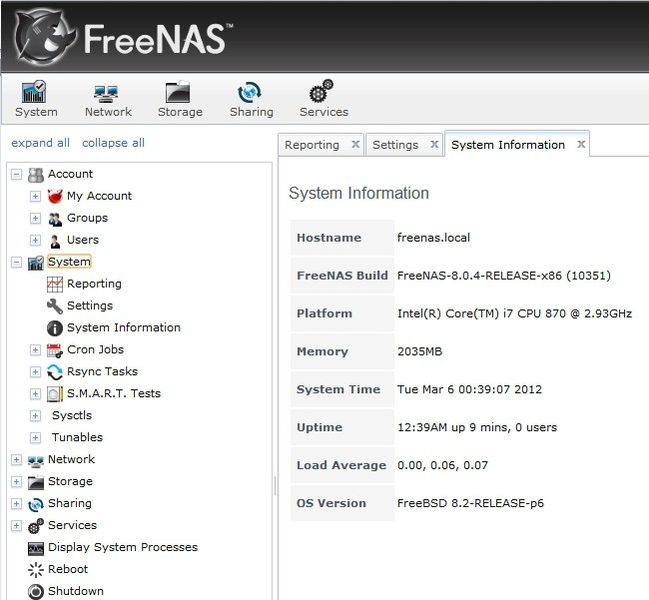Click the Display System Processes monitor icon
649x600 pixels.
(36, 549)
